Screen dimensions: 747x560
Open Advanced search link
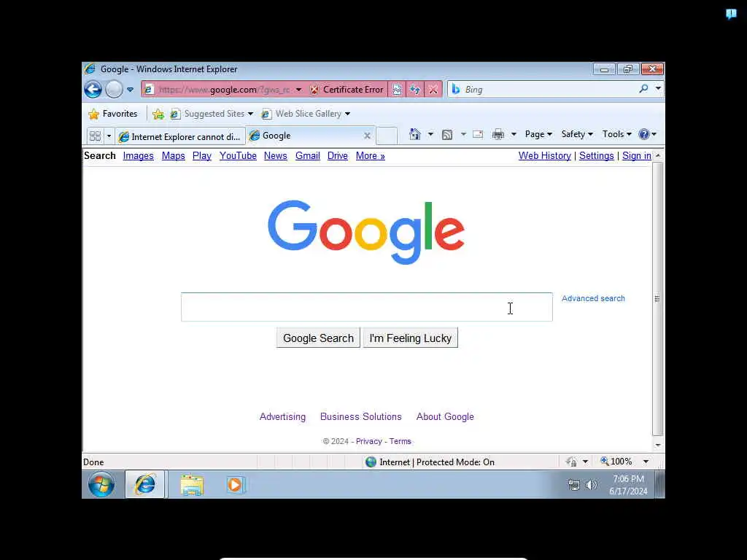(593, 298)
